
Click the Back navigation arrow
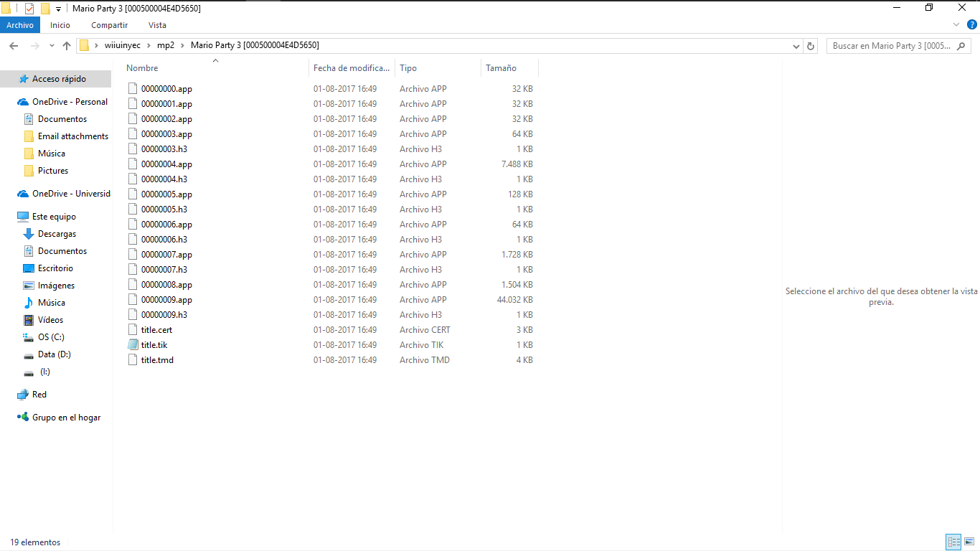[14, 45]
